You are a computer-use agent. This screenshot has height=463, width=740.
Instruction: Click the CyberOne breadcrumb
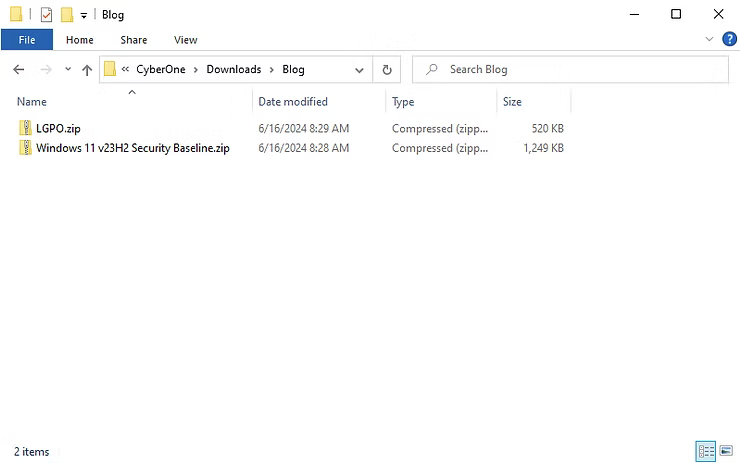pos(160,69)
